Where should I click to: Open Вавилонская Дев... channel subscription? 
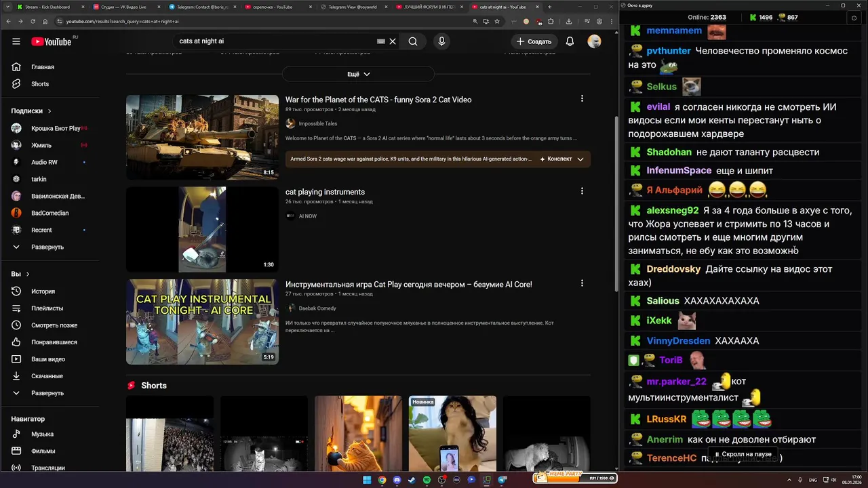coord(50,196)
